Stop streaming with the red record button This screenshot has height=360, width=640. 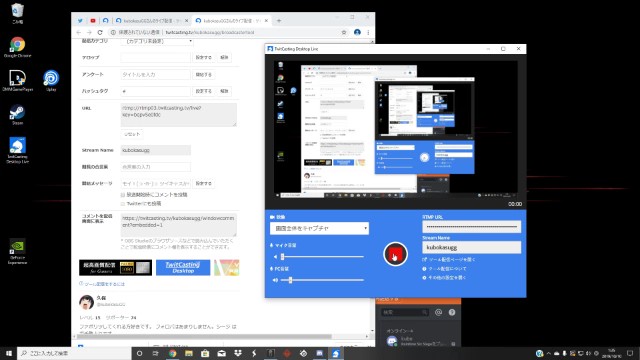tap(395, 254)
